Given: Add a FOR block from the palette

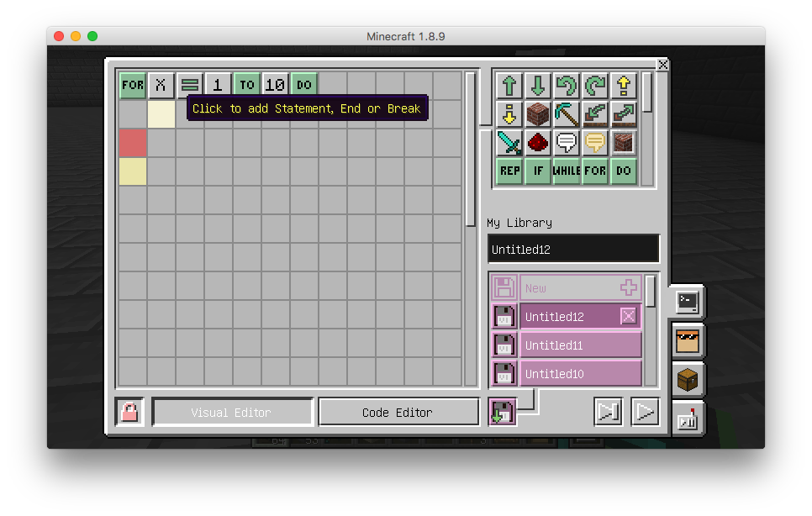Looking at the screenshot, I should (x=595, y=171).
